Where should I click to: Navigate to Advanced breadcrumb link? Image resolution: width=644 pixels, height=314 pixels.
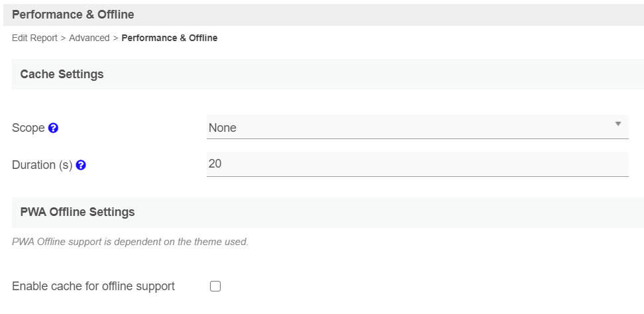tap(89, 38)
